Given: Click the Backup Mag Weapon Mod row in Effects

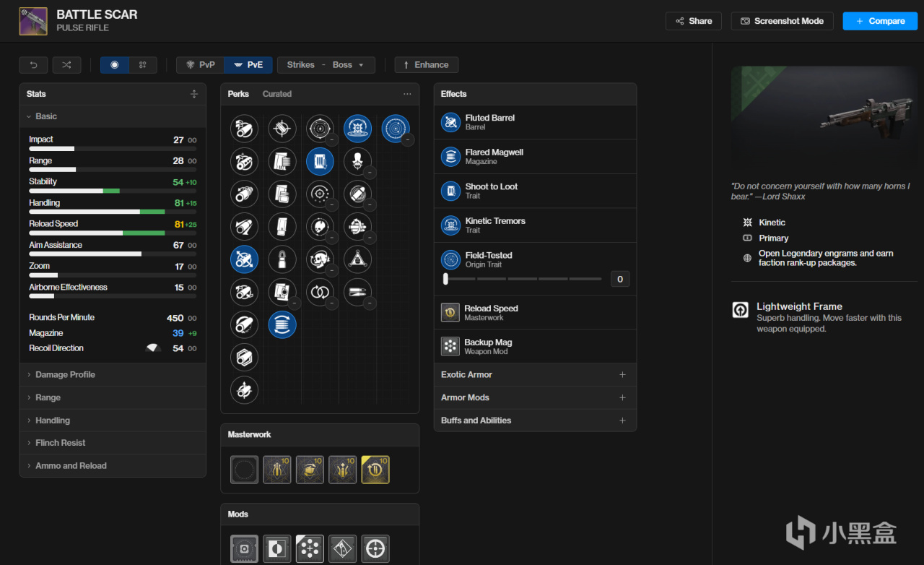Looking at the screenshot, I should 535,346.
